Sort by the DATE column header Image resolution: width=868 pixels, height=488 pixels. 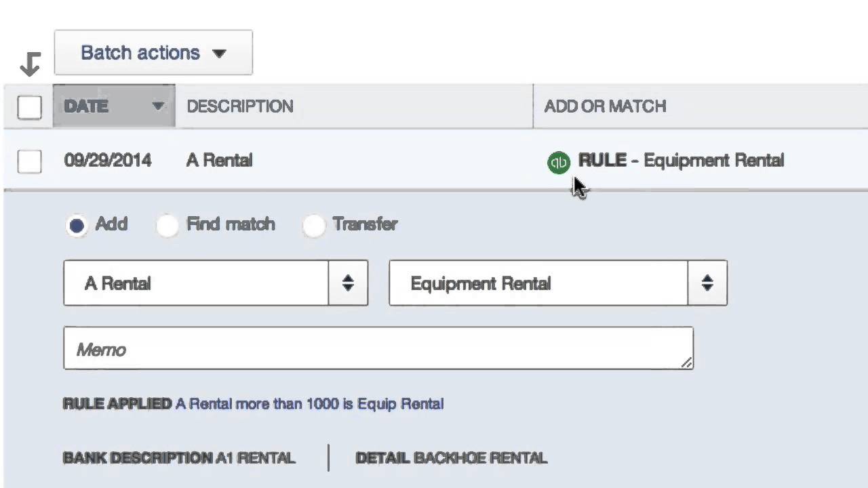click(86, 106)
